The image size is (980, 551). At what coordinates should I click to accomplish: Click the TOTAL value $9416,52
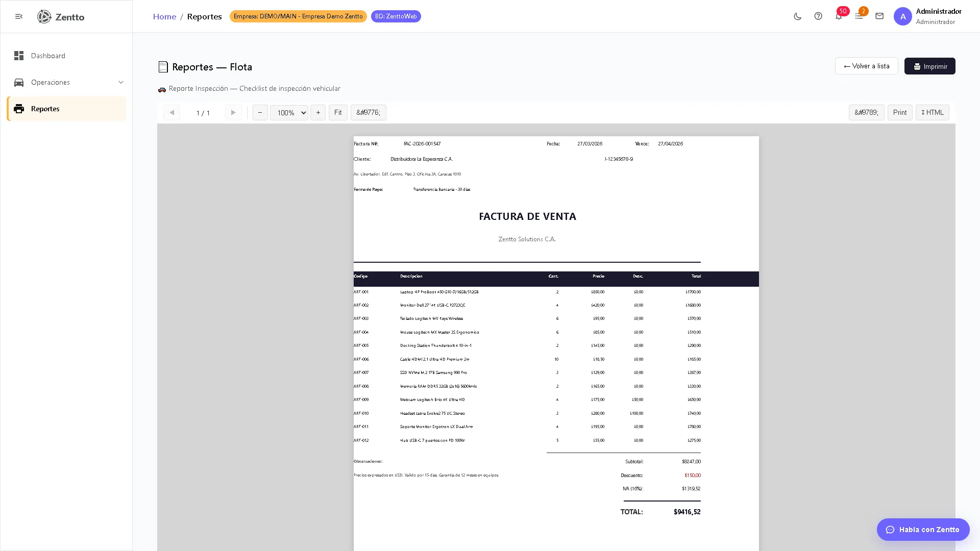pos(687,512)
